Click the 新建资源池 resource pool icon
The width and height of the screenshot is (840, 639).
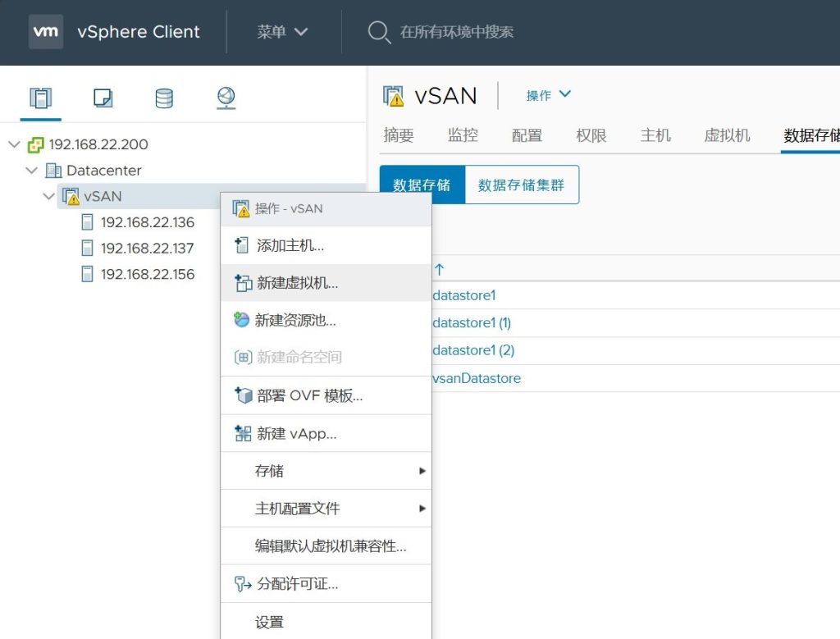(242, 320)
